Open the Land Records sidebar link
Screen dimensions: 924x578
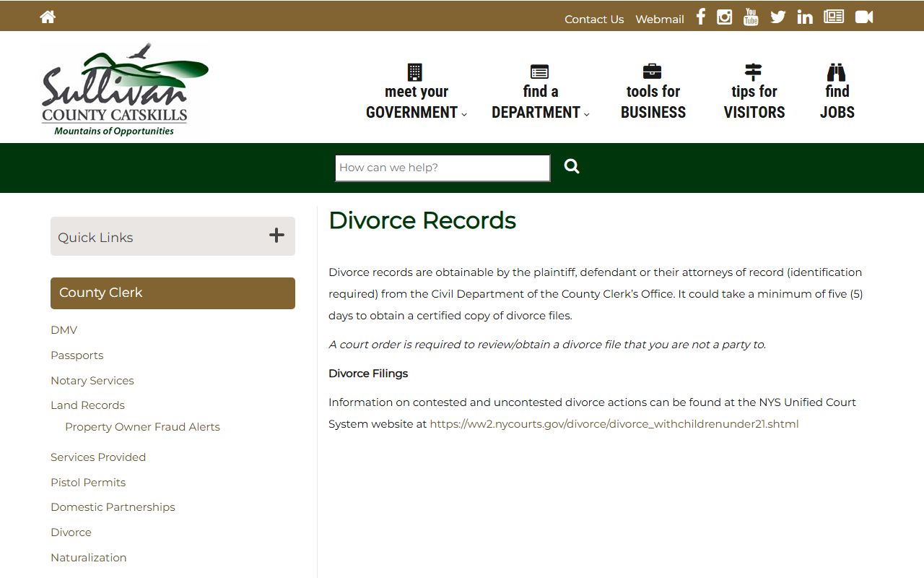(87, 405)
